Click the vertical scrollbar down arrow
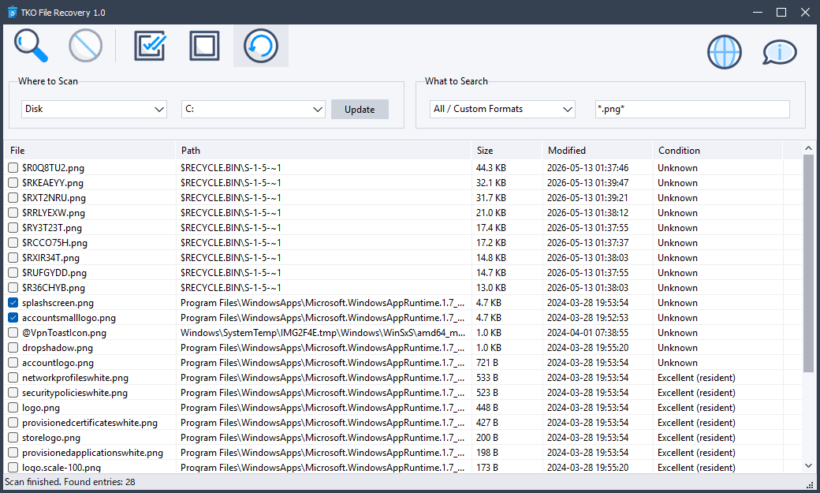 (808, 466)
